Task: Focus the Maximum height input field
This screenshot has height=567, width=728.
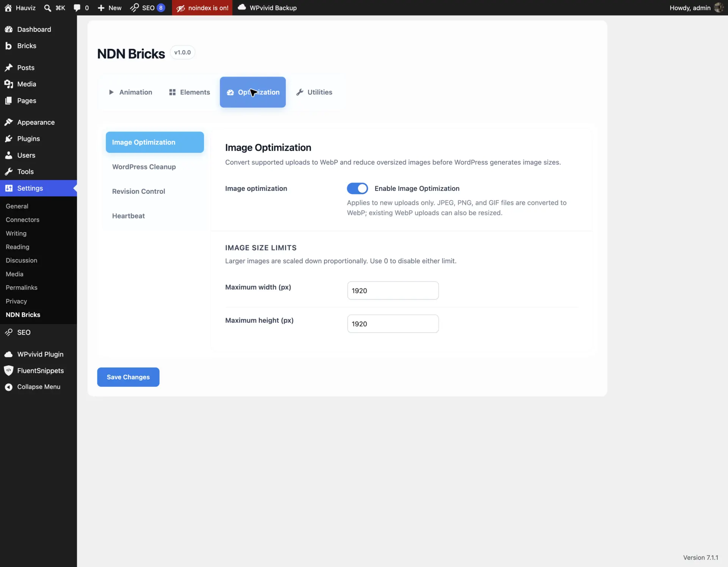Action: tap(393, 324)
